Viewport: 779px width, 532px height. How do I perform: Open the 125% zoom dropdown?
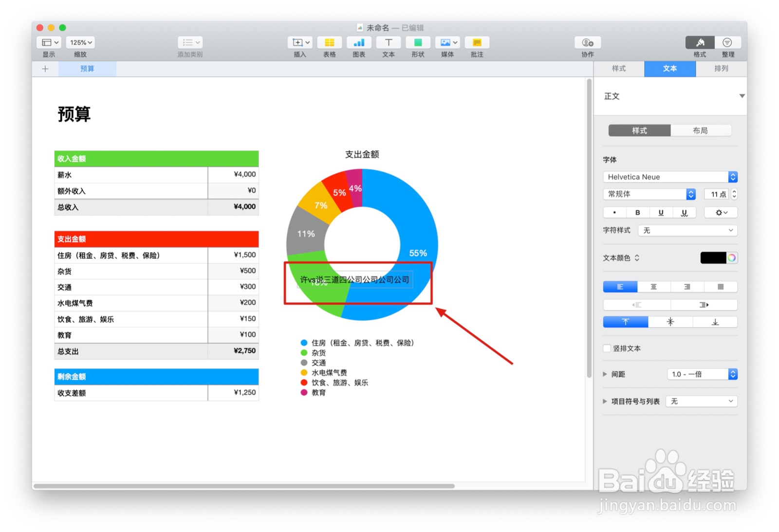[80, 42]
